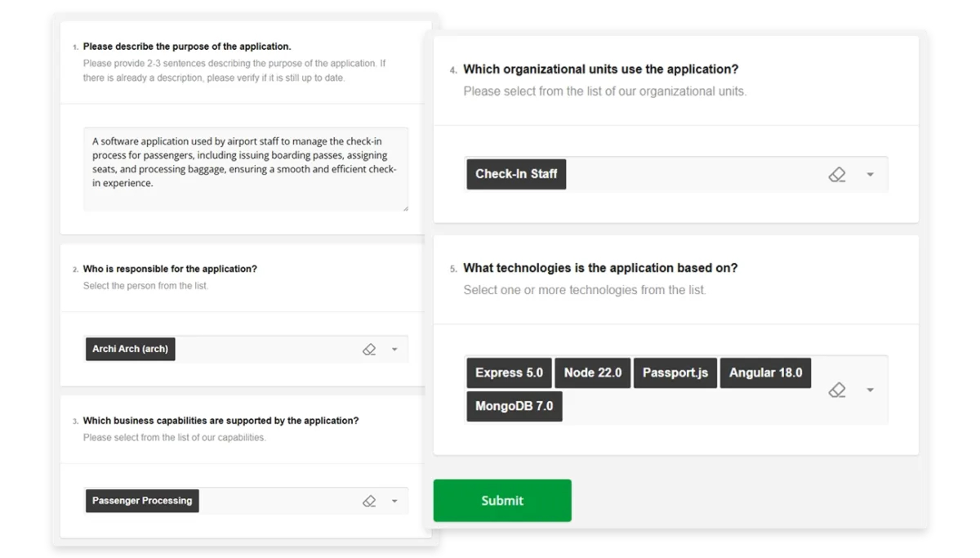Screen dimensions: 980x558
Task: Select the Angular 18.0 technology tag
Action: click(765, 373)
